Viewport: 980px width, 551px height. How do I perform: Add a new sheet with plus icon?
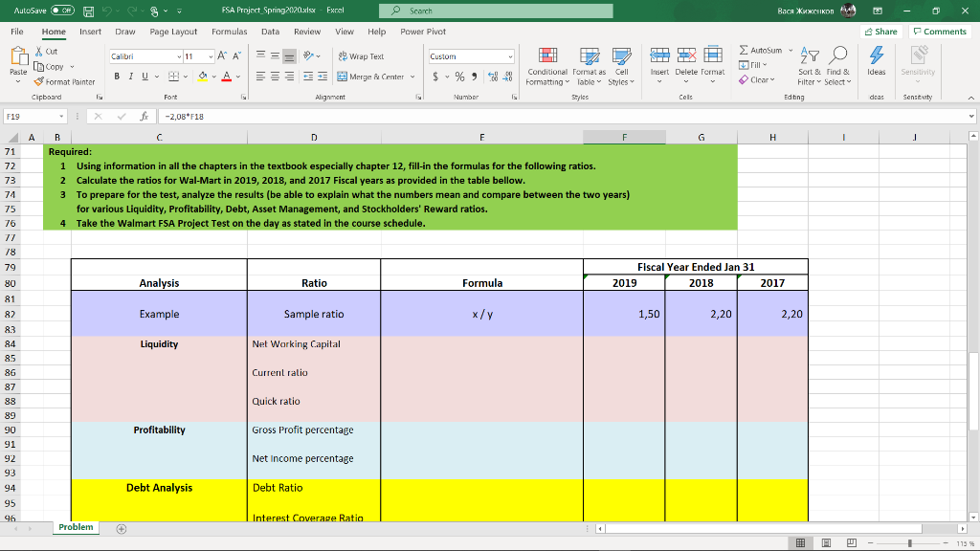pyautogui.click(x=122, y=528)
